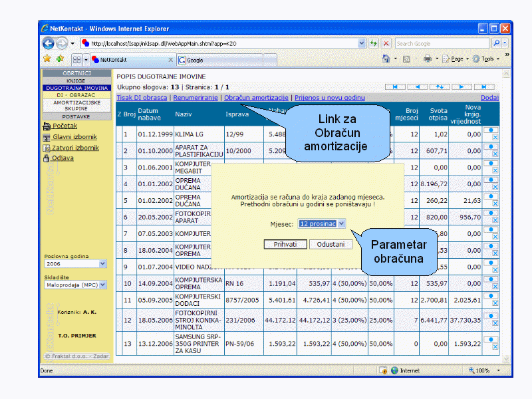
Task: Open the DI - OBRAZAC submenu item
Action: point(76,95)
